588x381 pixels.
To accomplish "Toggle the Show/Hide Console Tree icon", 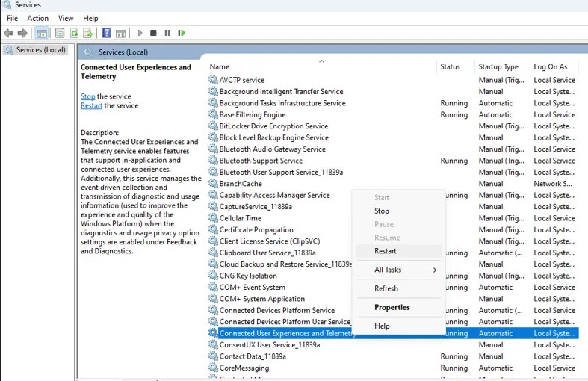I will tap(42, 33).
